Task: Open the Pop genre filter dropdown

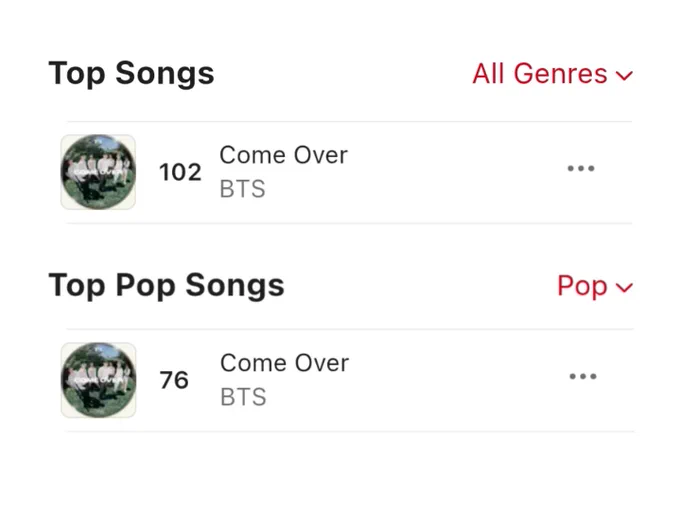Action: coord(595,286)
